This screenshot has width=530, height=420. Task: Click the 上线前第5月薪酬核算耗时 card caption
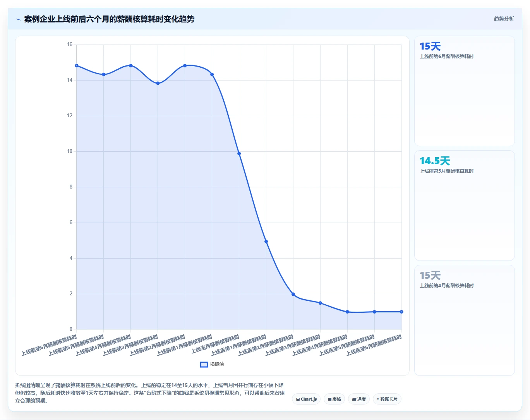(x=447, y=171)
